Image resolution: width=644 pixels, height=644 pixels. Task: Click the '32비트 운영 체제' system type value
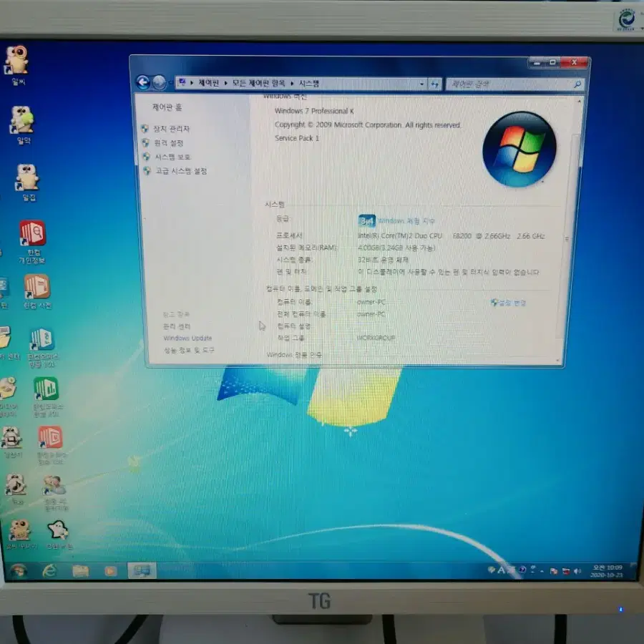pyautogui.click(x=383, y=260)
